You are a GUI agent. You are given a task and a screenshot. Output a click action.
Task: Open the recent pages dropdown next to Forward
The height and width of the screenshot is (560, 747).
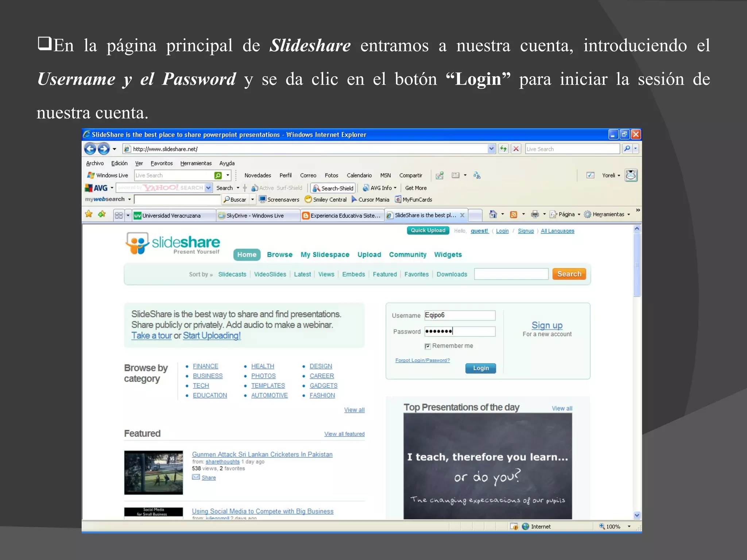(114, 149)
